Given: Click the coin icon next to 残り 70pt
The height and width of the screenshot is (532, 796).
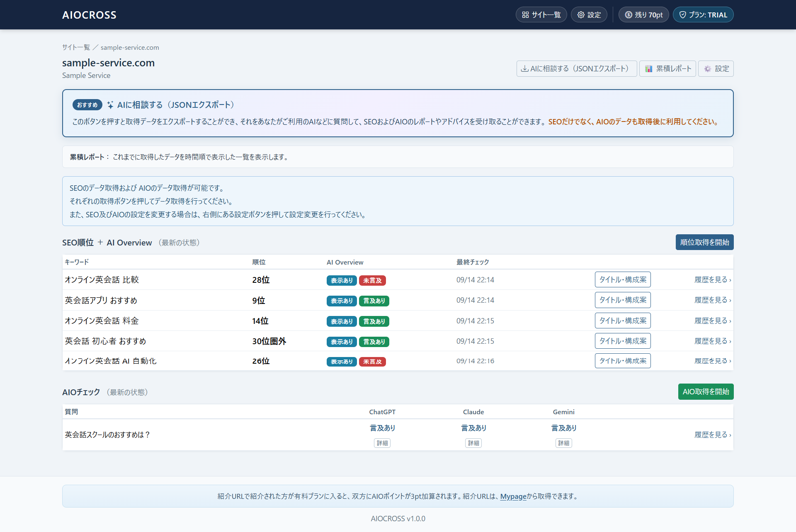Looking at the screenshot, I should coord(629,15).
